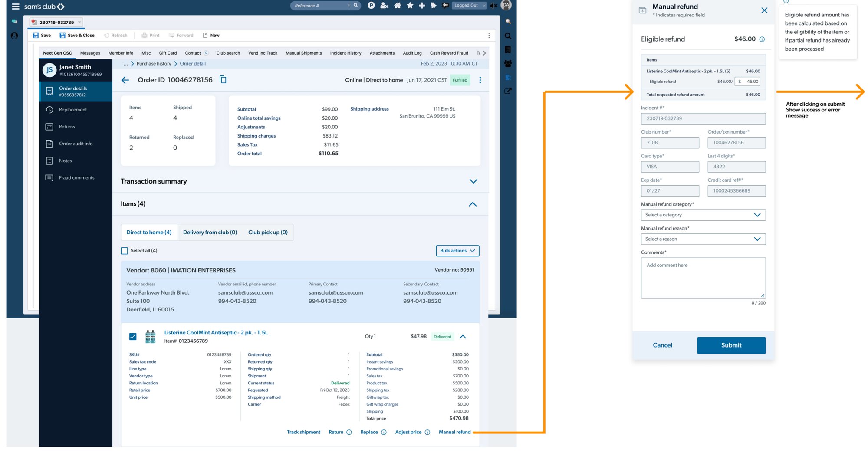
Task: Click the Save button
Action: (x=42, y=36)
